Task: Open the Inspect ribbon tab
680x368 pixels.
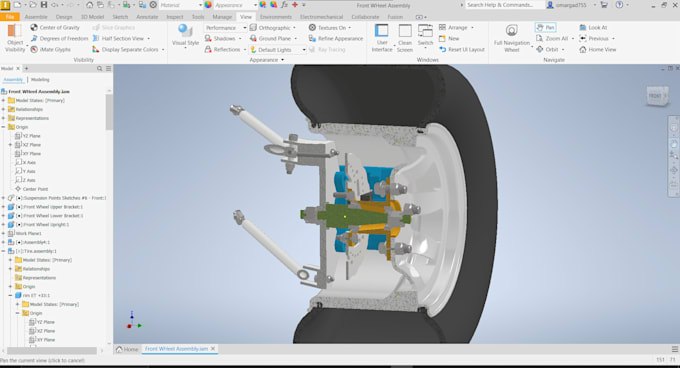Action: point(175,17)
